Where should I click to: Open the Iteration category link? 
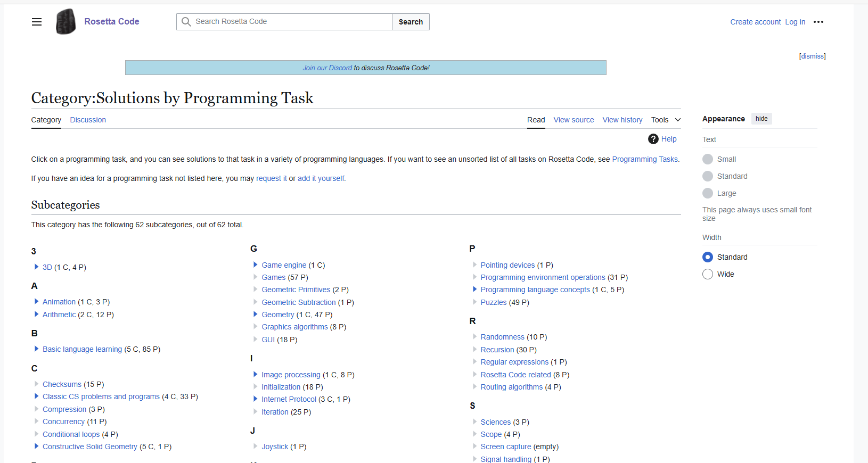pyautogui.click(x=275, y=412)
